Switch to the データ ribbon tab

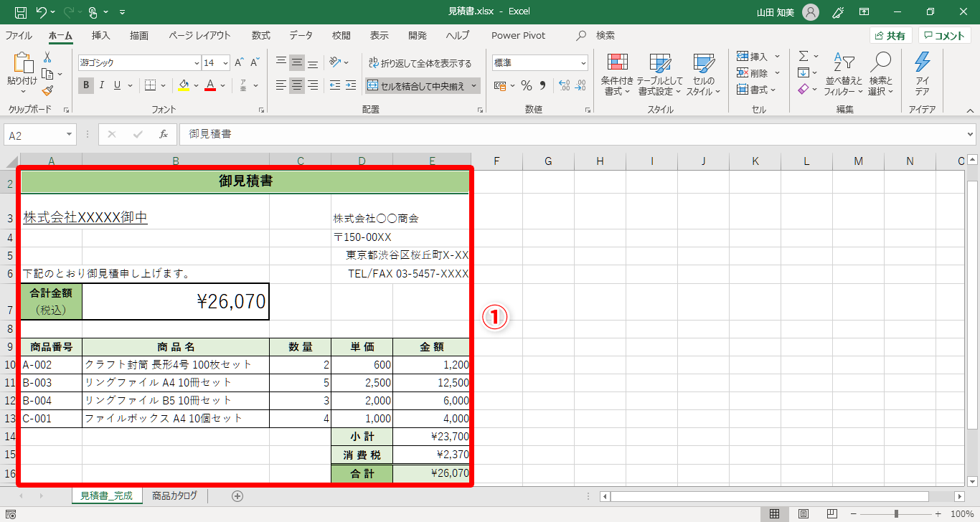click(301, 35)
